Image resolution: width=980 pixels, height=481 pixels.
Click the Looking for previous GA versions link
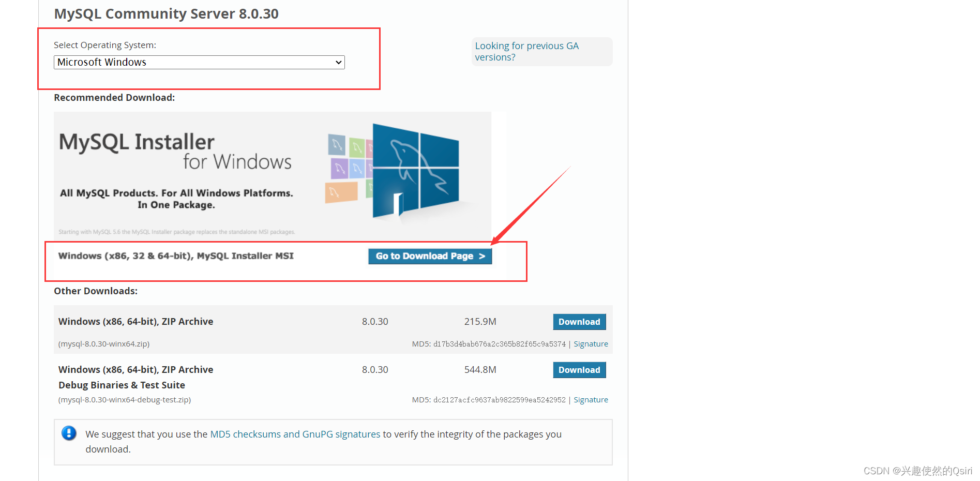527,52
